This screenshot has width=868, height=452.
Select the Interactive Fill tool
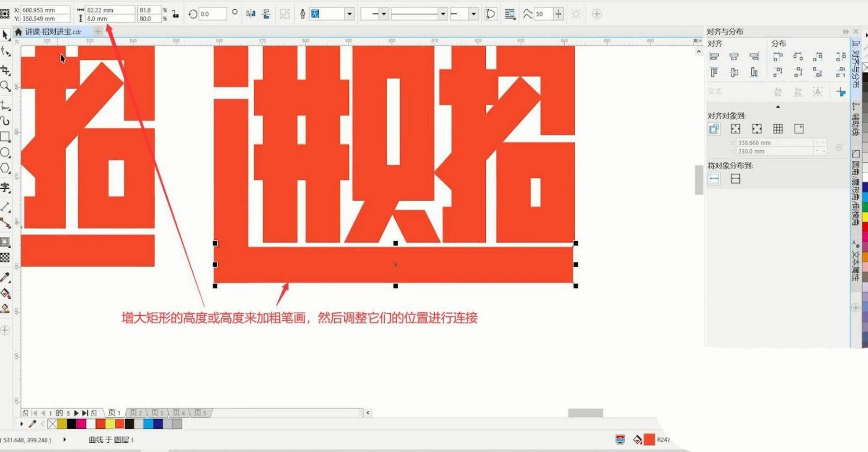[x=5, y=293]
